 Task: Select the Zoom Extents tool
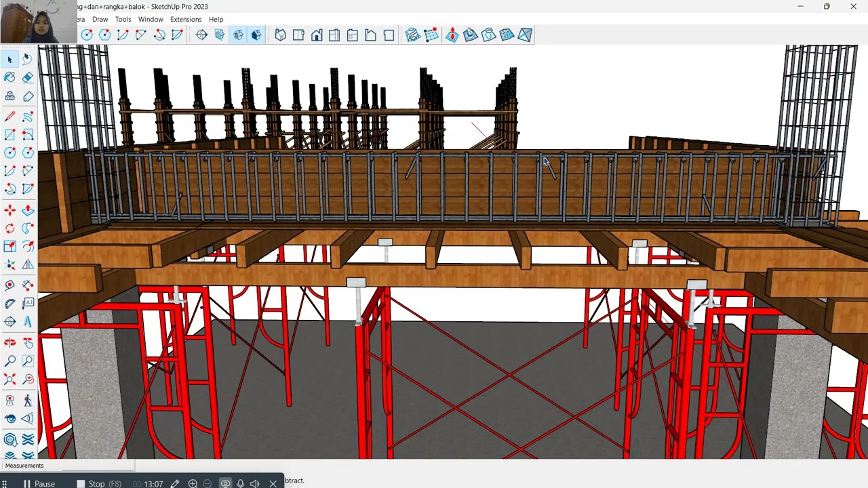(x=10, y=379)
